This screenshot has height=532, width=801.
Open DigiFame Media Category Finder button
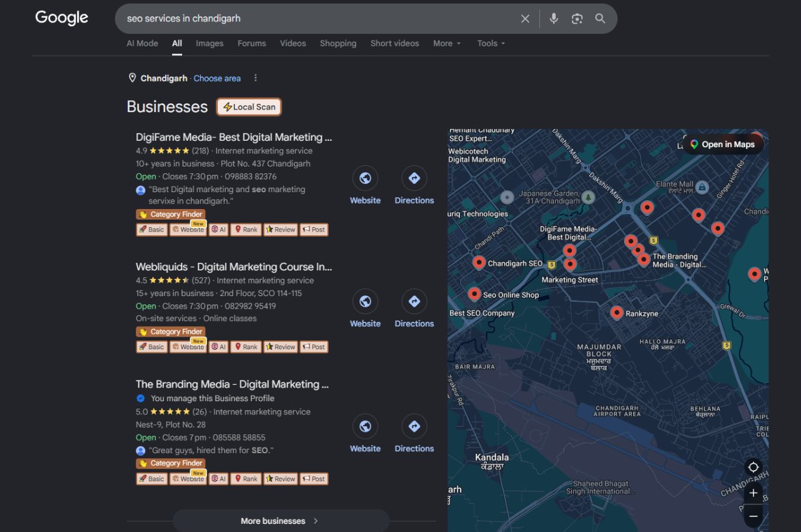pos(170,214)
